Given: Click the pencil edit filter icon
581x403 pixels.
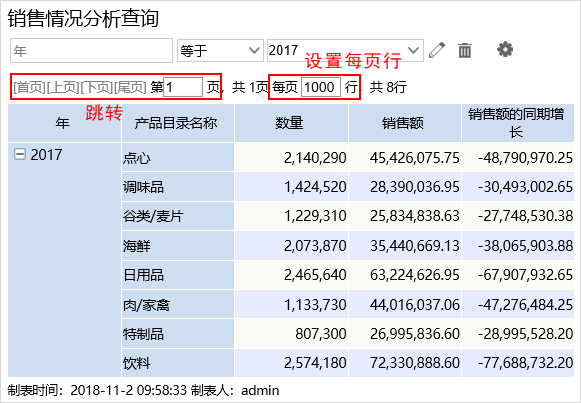Looking at the screenshot, I should pos(437,50).
